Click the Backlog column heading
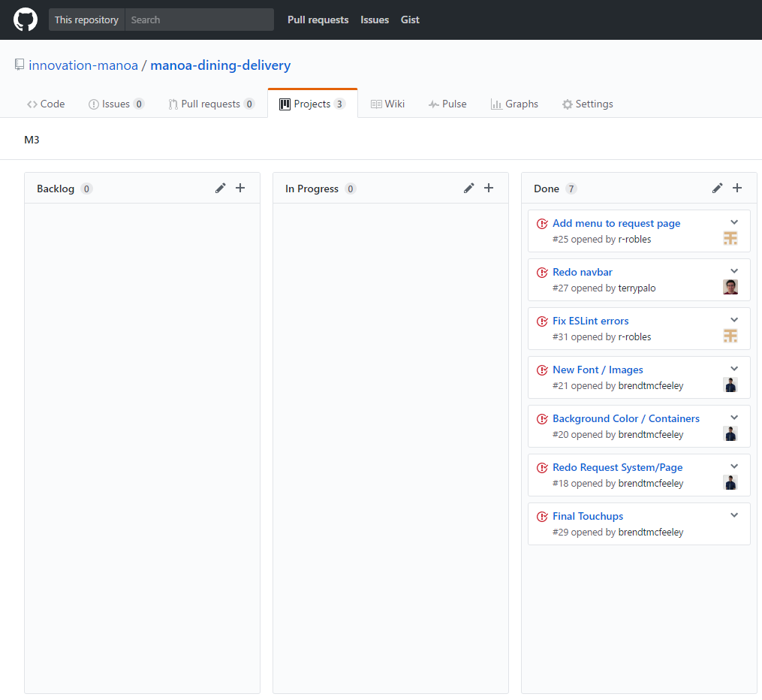Image resolution: width=762 pixels, height=700 pixels. point(56,189)
